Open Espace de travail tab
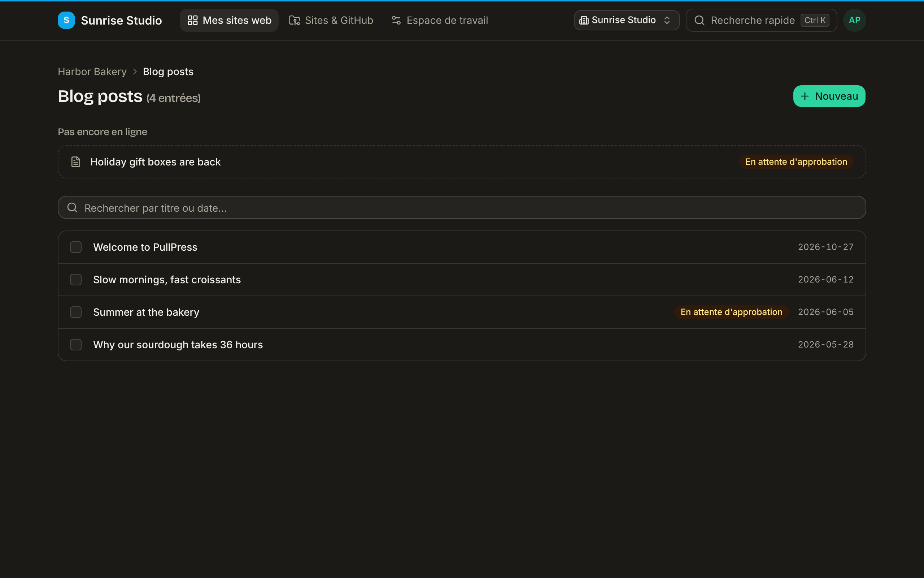Screen dimensions: 924x578 [x=440, y=20]
